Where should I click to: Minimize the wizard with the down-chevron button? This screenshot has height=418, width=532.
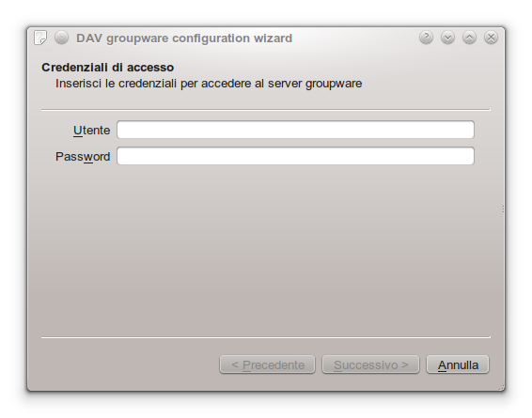point(447,38)
